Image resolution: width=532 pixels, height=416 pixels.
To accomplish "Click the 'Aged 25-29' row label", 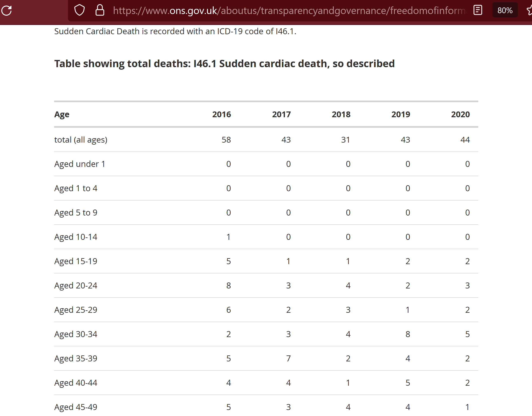I will (x=76, y=310).
